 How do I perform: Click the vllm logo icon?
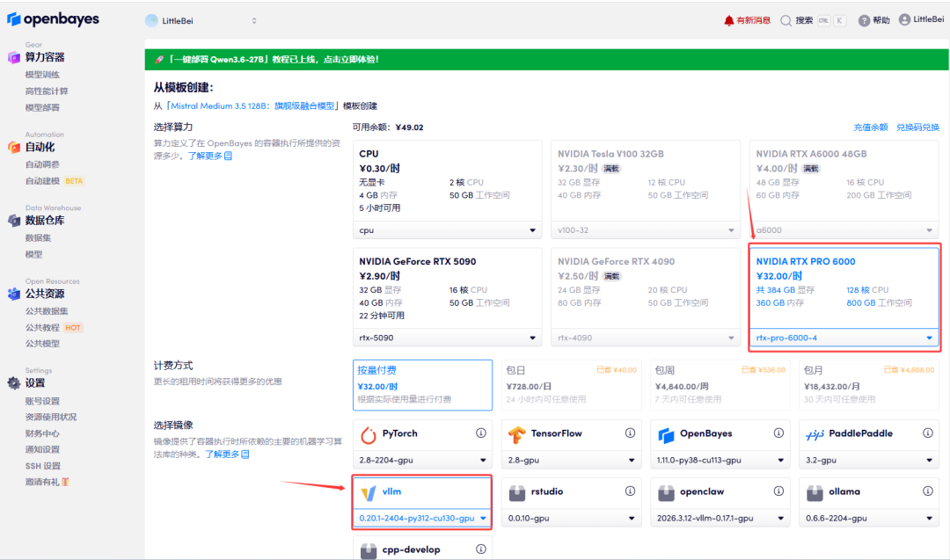click(369, 493)
